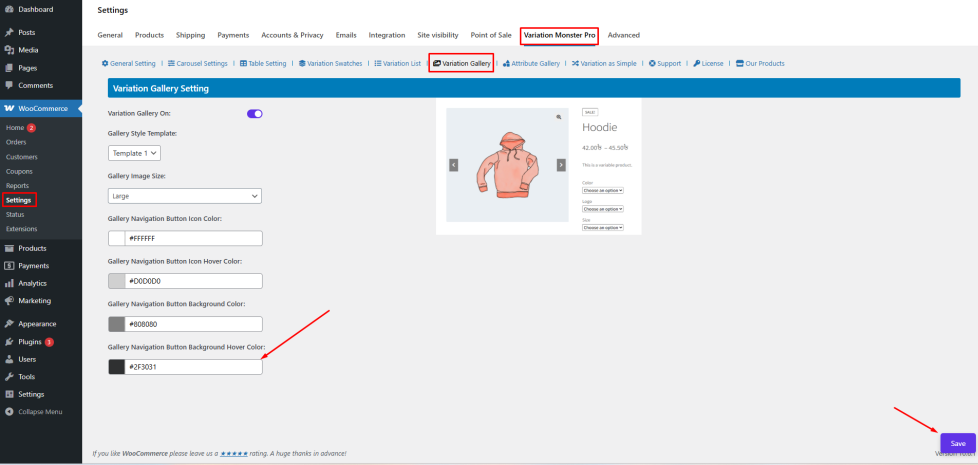The width and height of the screenshot is (978, 465).
Task: Click the Analytics bar chart icon
Action: (9, 283)
